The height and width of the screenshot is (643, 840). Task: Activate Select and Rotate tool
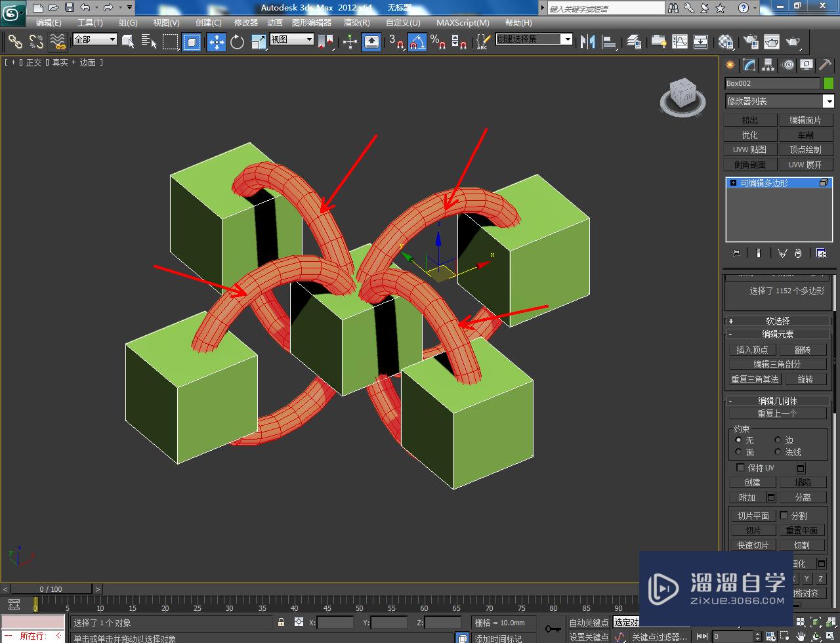coord(237,42)
